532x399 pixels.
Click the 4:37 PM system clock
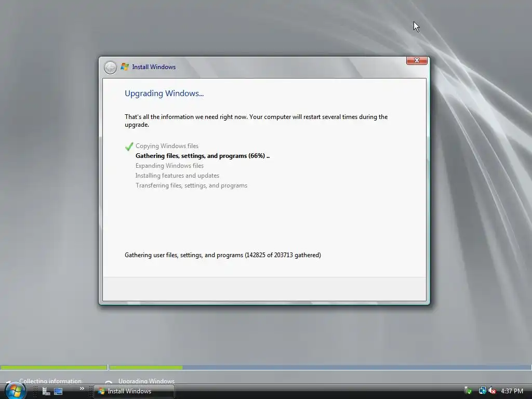[x=512, y=391]
